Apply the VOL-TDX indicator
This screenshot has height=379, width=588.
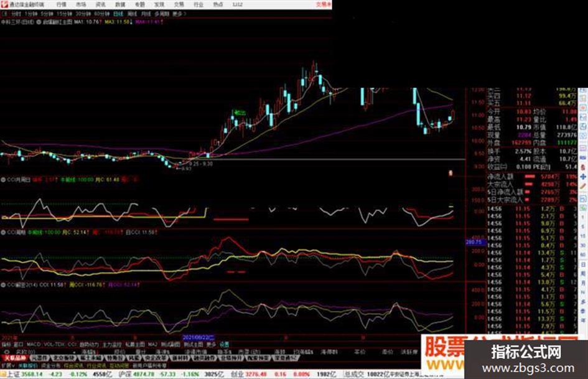54,344
